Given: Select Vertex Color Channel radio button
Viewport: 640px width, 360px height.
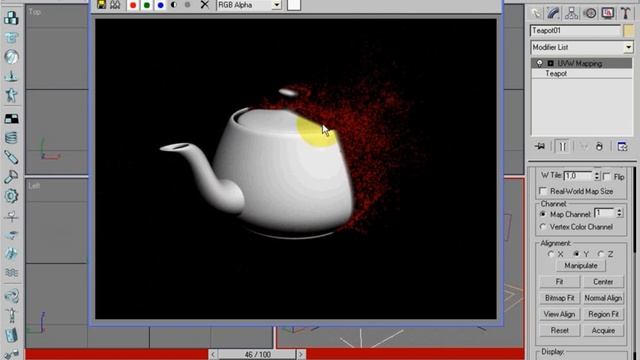Looking at the screenshot, I should (543, 227).
